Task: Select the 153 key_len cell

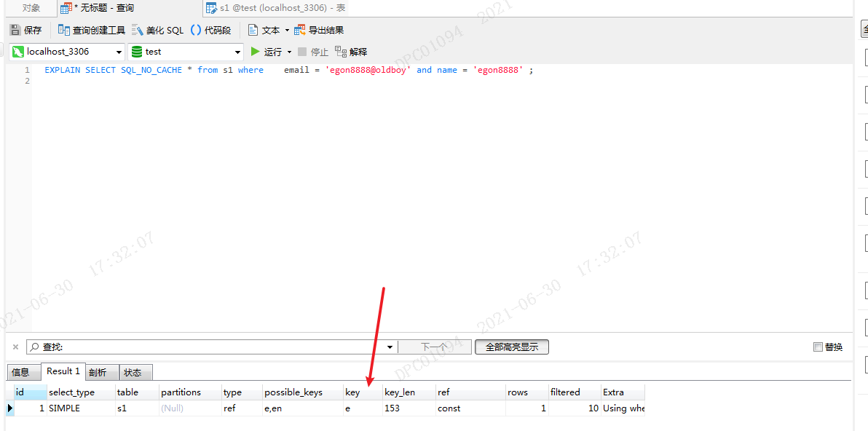Action: pos(409,408)
